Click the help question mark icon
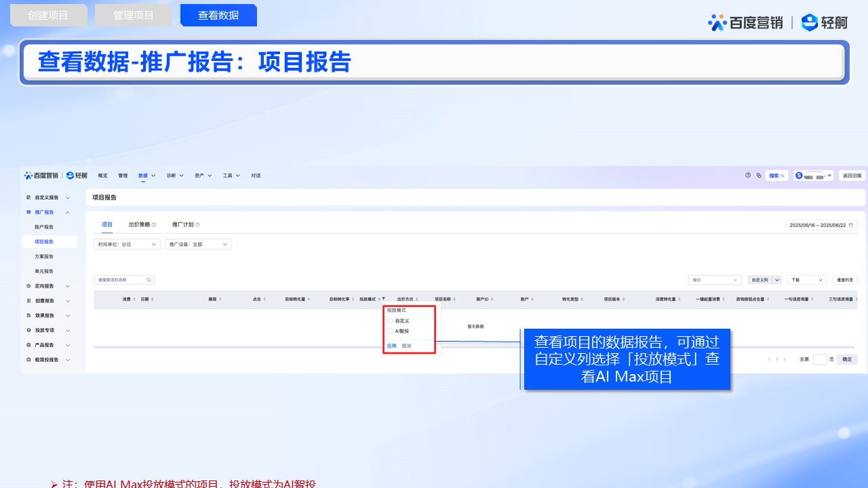This screenshot has height=488, width=868. click(748, 175)
